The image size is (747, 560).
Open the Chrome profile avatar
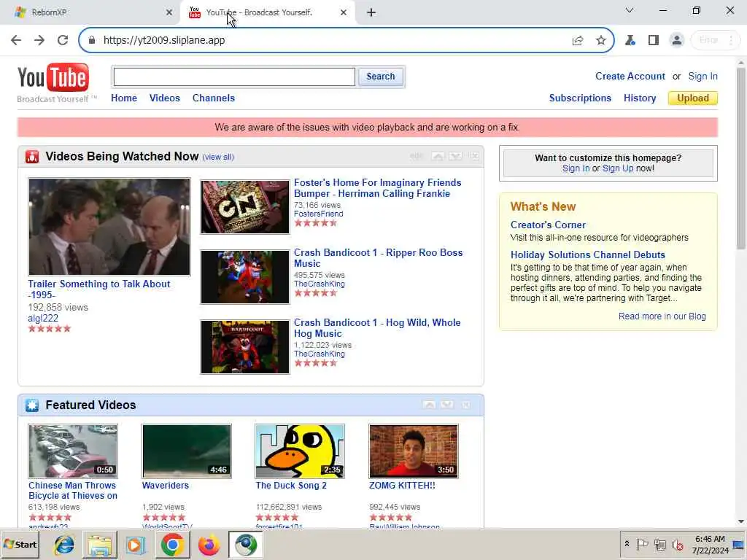676,41
